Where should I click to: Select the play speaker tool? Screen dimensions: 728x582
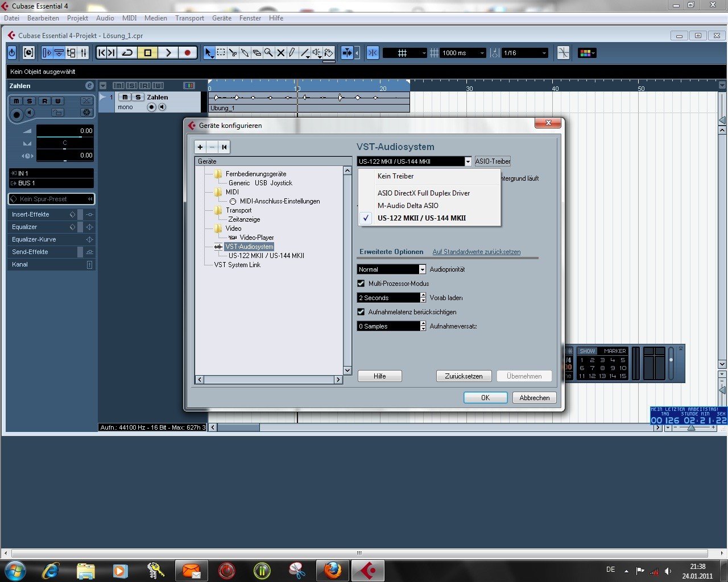coord(317,53)
